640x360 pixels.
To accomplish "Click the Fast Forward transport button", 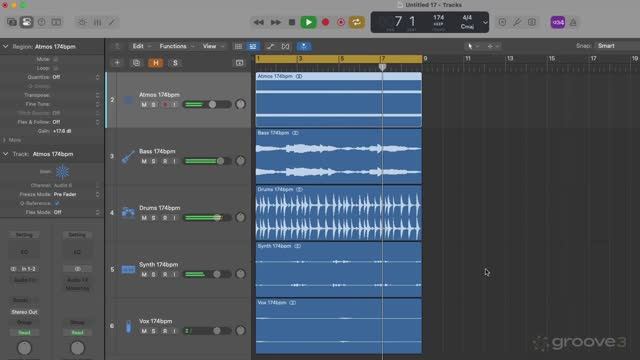I will click(x=276, y=22).
